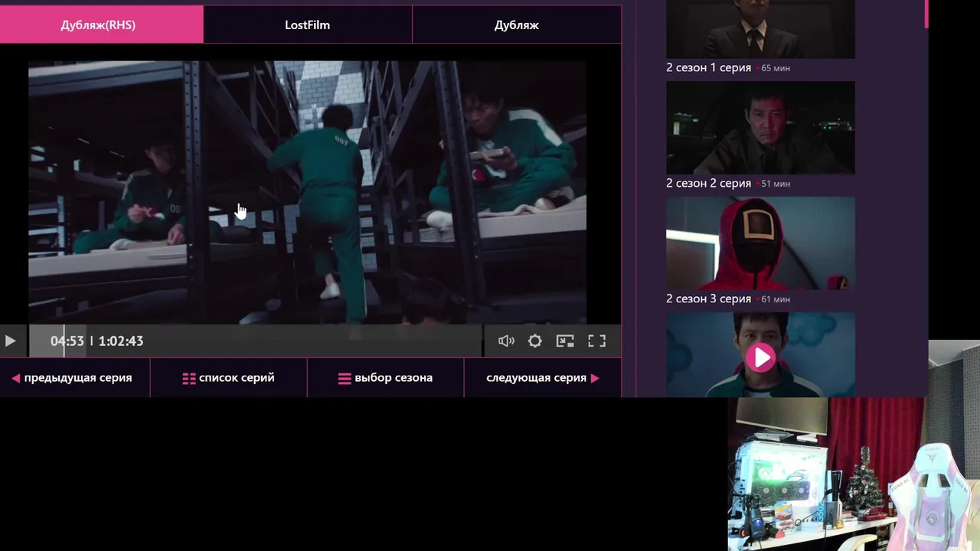Play the video with the play icon
The image size is (980, 551).
pyautogui.click(x=10, y=341)
